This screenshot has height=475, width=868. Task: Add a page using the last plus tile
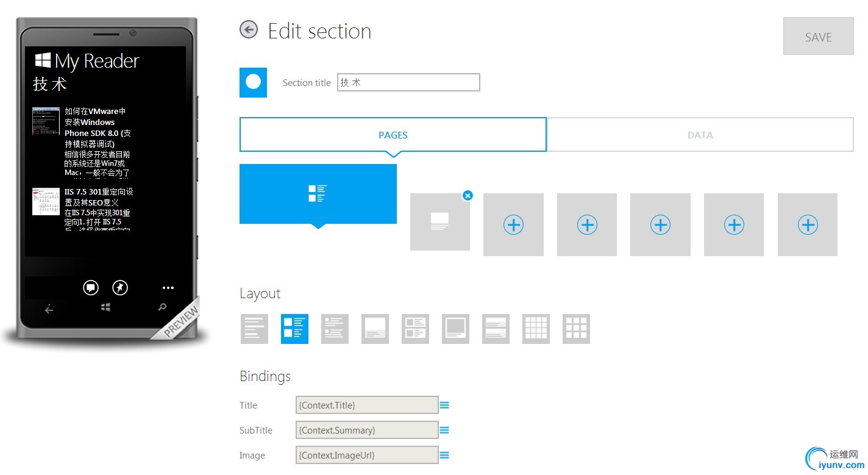tap(808, 225)
